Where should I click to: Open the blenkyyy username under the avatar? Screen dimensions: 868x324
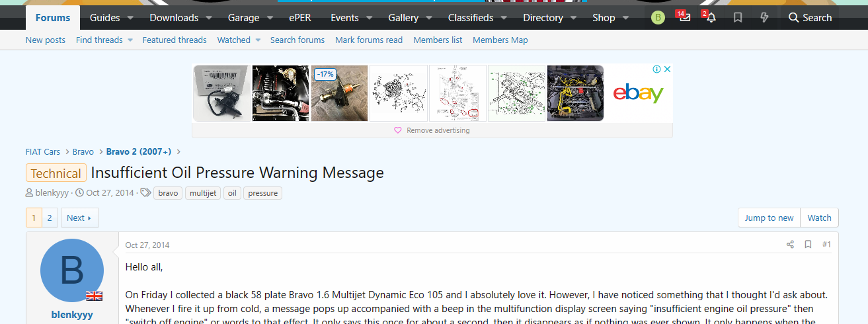pos(72,315)
